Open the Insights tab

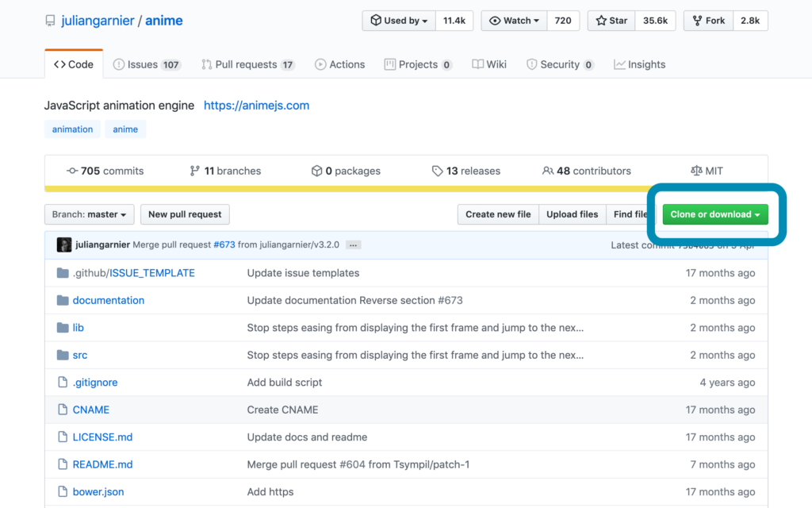(x=639, y=64)
